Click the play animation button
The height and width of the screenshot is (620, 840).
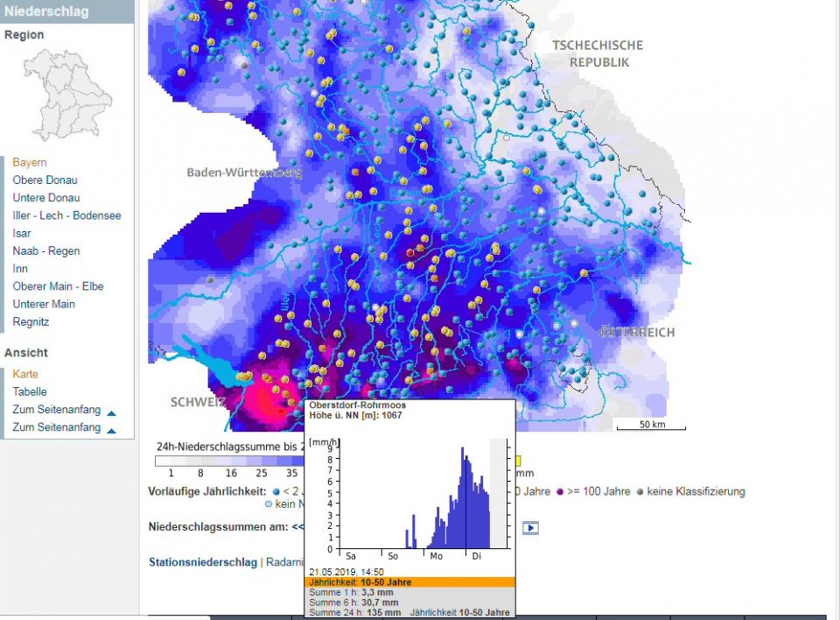tap(530, 528)
